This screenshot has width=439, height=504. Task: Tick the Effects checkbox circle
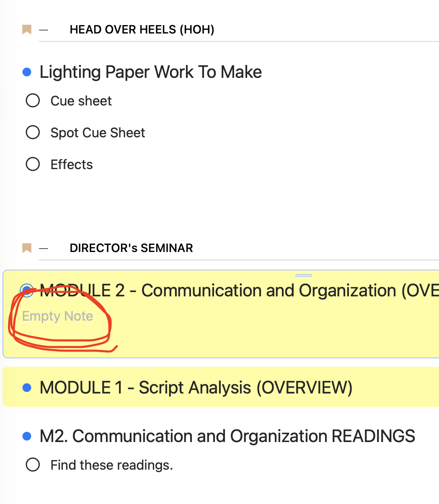click(33, 165)
